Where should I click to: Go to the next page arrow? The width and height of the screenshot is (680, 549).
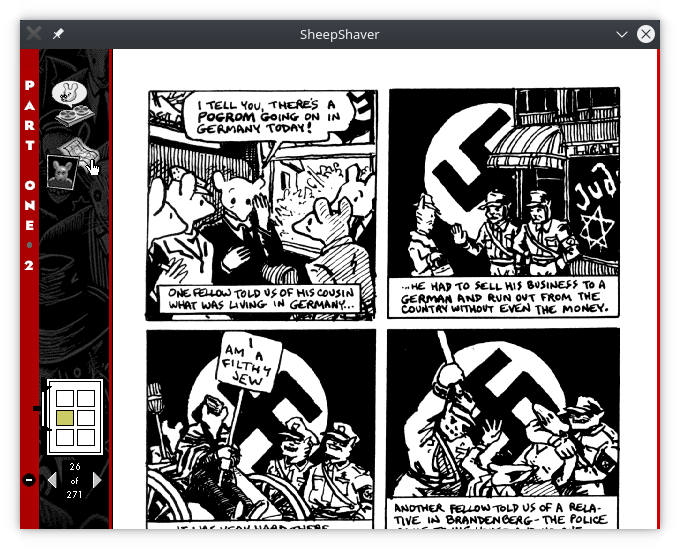pyautogui.click(x=97, y=481)
